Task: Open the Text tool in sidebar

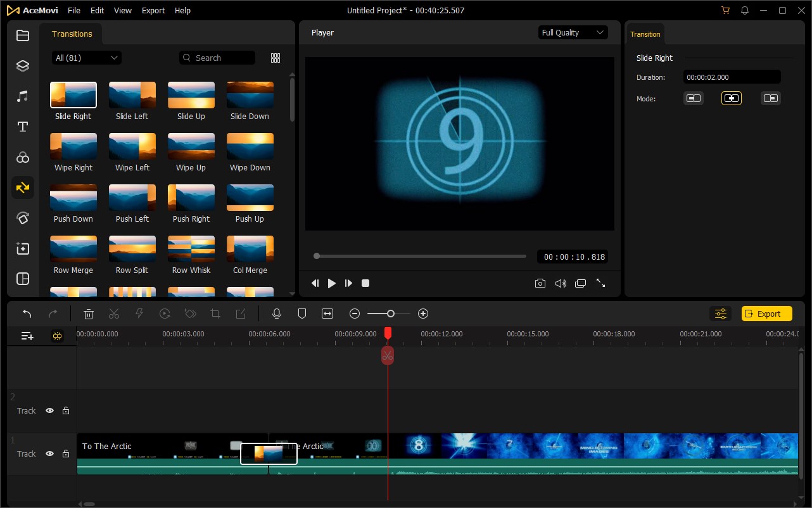Action: [x=23, y=127]
